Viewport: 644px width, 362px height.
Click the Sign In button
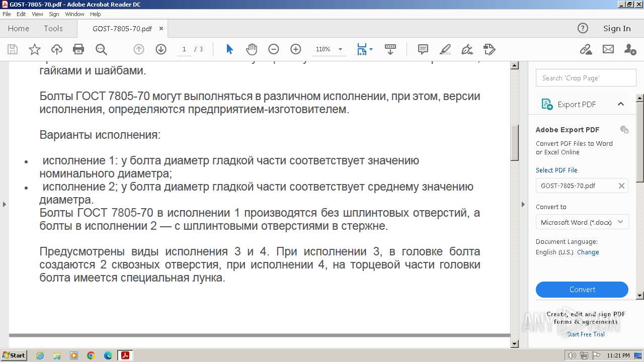617,29
